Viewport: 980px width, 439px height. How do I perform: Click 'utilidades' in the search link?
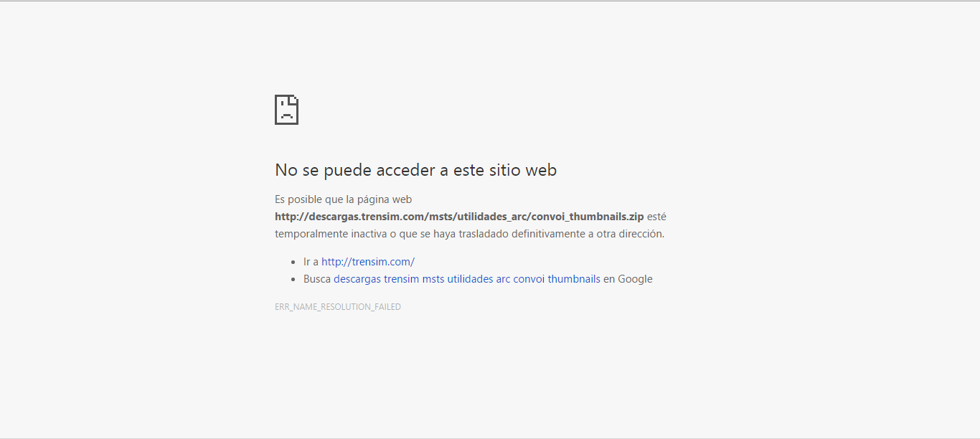click(470, 279)
